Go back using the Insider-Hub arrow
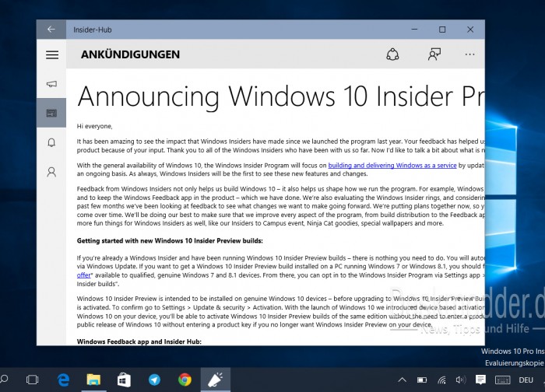This screenshot has height=392, width=545. tap(51, 29)
